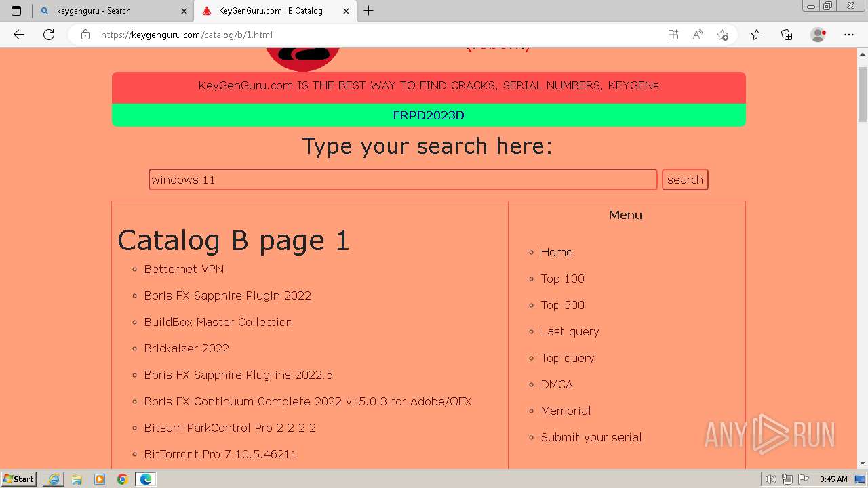The width and height of the screenshot is (868, 488).
Task: Open BitTorrent Pro 7.10.5.46211 link
Action: click(x=220, y=454)
